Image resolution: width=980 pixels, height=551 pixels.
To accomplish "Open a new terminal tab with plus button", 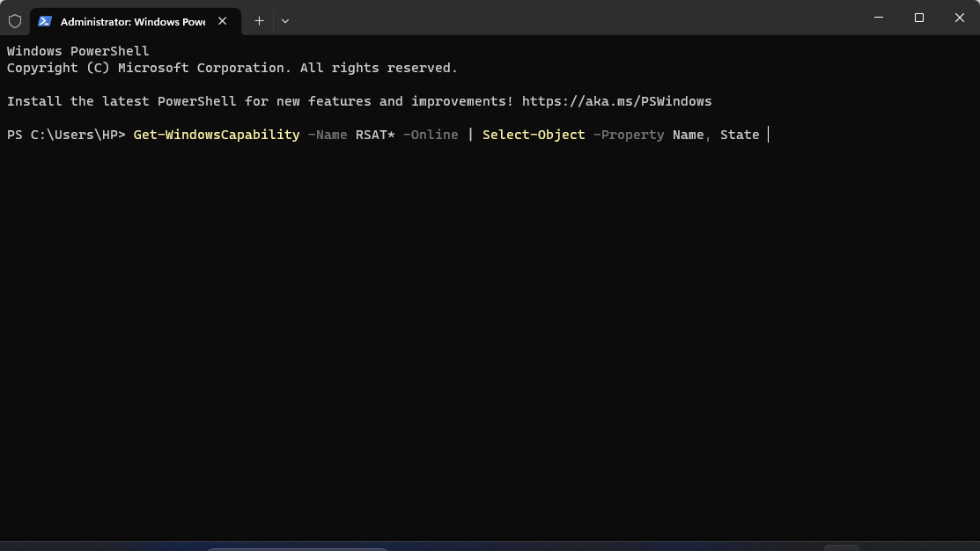I will [260, 21].
